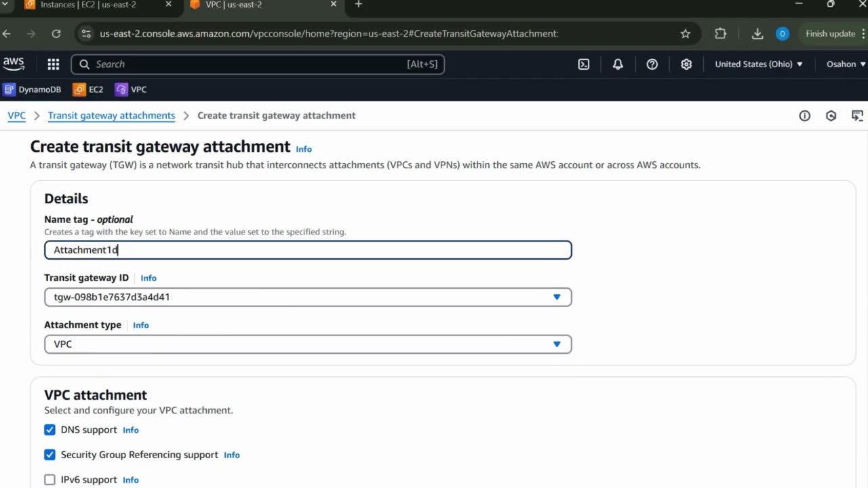Image resolution: width=868 pixels, height=488 pixels.
Task: Switch to the Instances EC2 browser tab
Action: [x=88, y=5]
